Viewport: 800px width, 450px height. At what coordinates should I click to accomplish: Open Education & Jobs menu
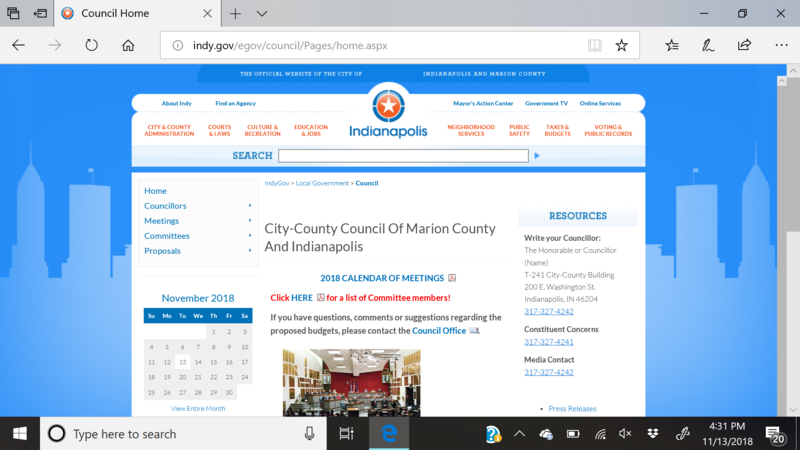click(311, 131)
